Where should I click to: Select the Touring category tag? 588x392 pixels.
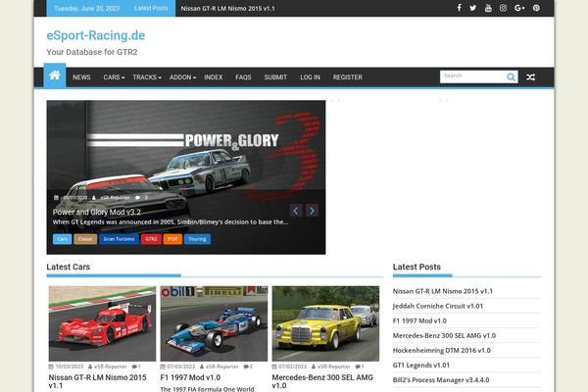pyautogui.click(x=197, y=239)
